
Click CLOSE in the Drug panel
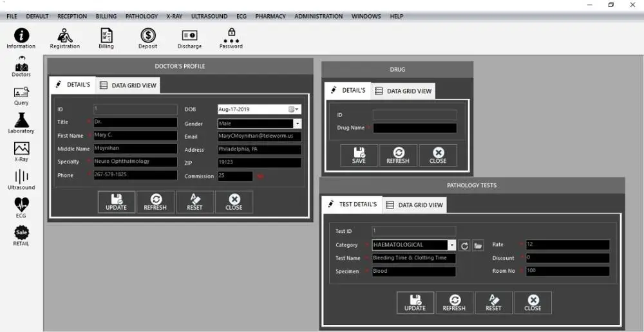pos(438,156)
